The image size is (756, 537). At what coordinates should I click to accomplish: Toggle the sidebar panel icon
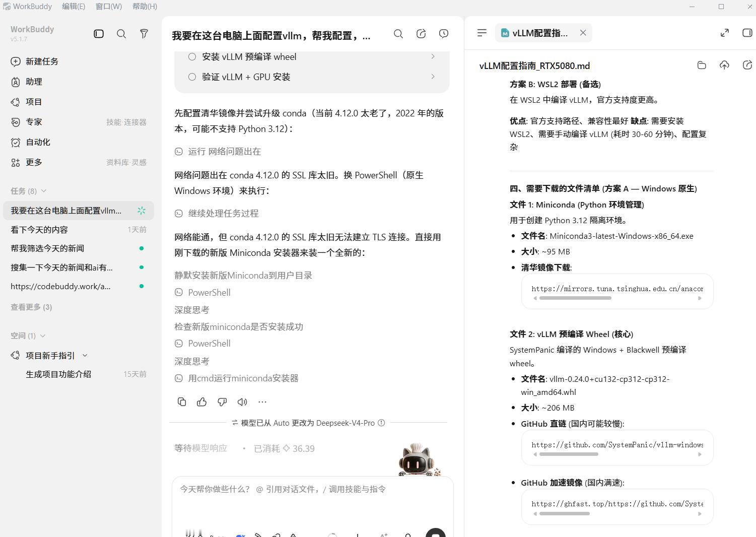click(x=99, y=34)
